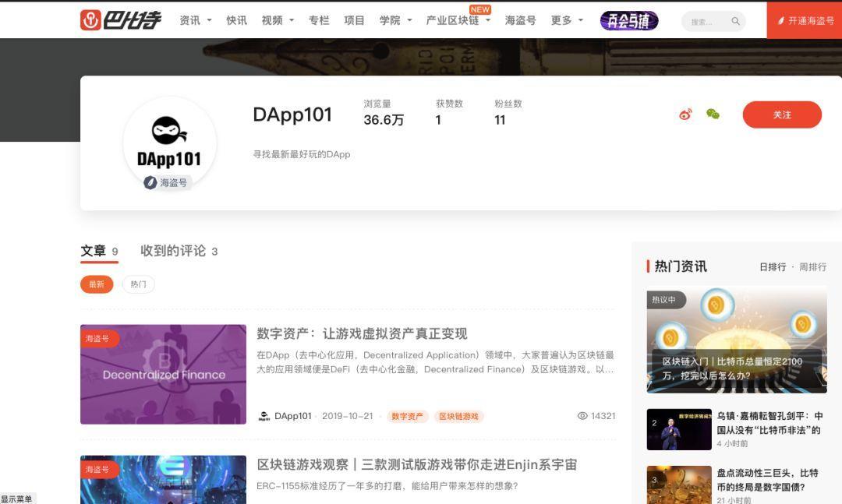Open article 数字资产：让游戏虚拟资产真正变现
Viewport: 842px width, 504px height.
pyautogui.click(x=362, y=333)
